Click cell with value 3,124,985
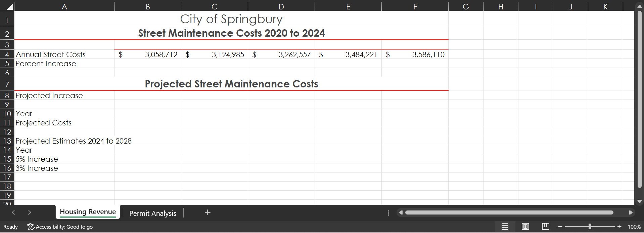 [215, 54]
